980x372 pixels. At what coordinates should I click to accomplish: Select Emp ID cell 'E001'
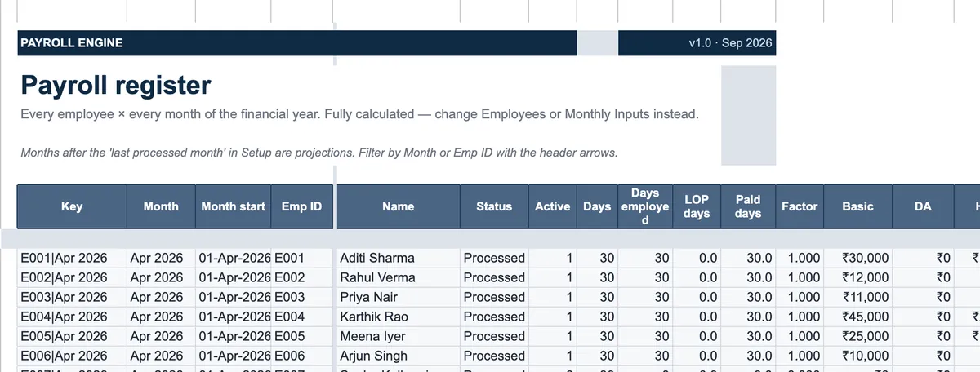coord(301,258)
